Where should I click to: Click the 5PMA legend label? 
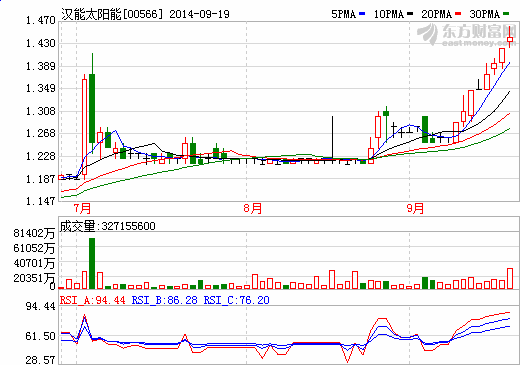pyautogui.click(x=343, y=14)
